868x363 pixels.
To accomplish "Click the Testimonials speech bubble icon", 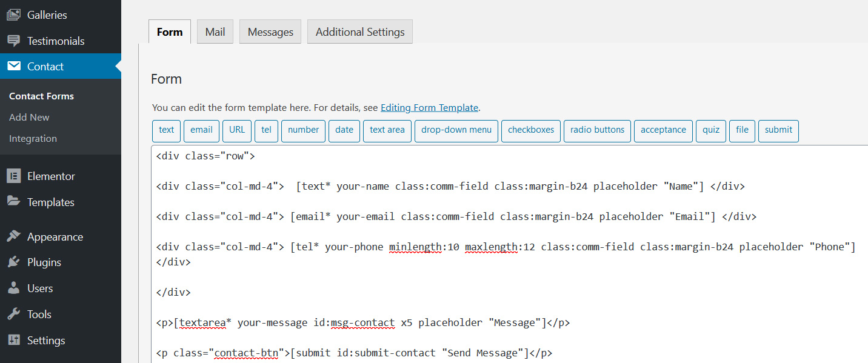I will point(13,41).
